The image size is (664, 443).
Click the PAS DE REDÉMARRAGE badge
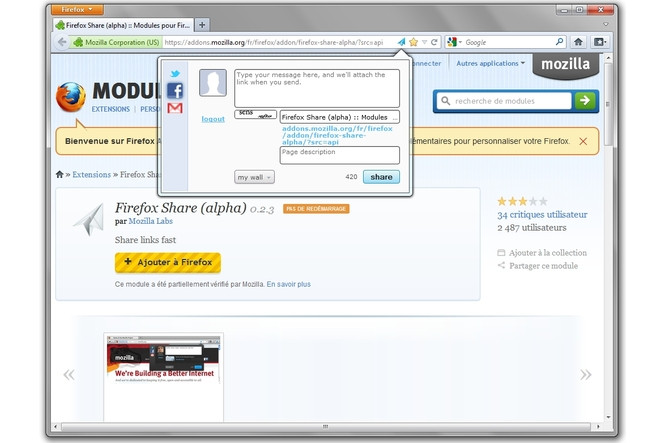tap(316, 209)
